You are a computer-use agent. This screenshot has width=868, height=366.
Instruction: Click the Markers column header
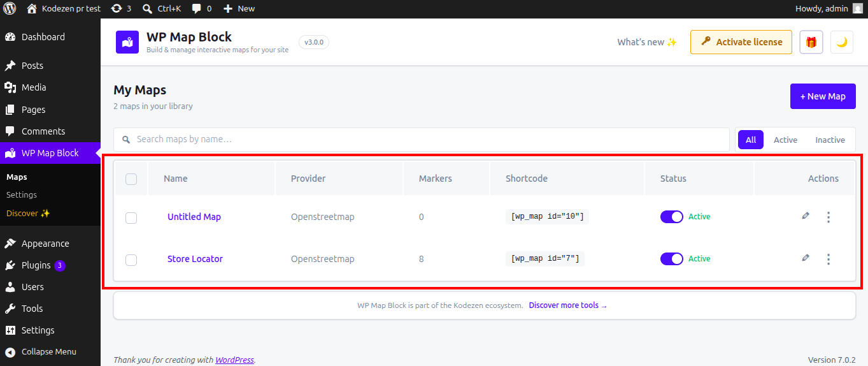pyautogui.click(x=436, y=179)
